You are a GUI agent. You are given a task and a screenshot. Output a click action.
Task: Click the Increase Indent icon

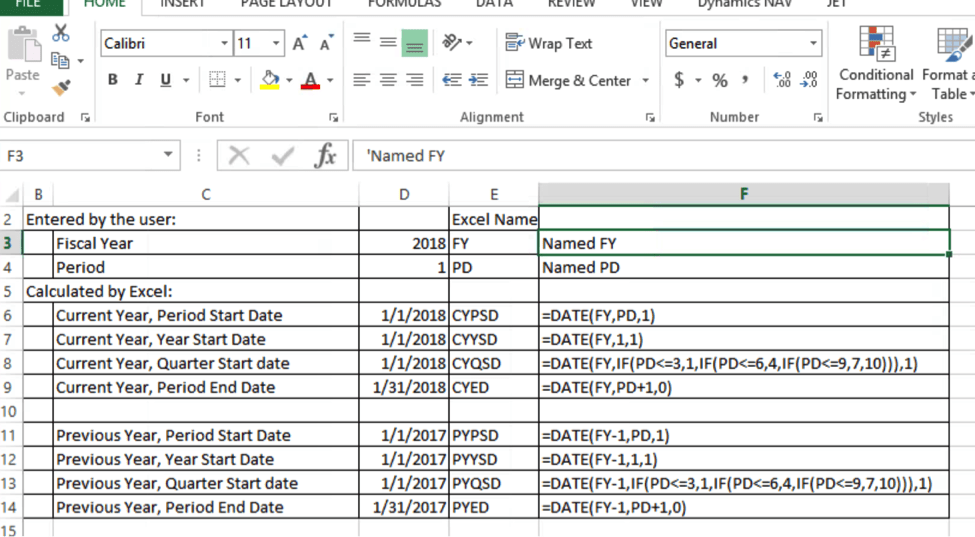pos(478,80)
